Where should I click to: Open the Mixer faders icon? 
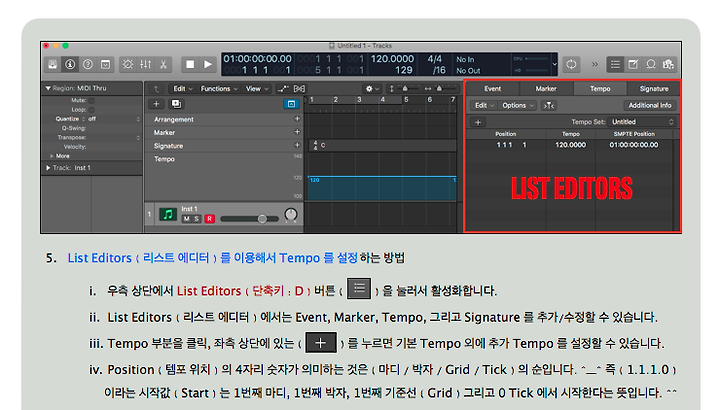click(x=146, y=64)
